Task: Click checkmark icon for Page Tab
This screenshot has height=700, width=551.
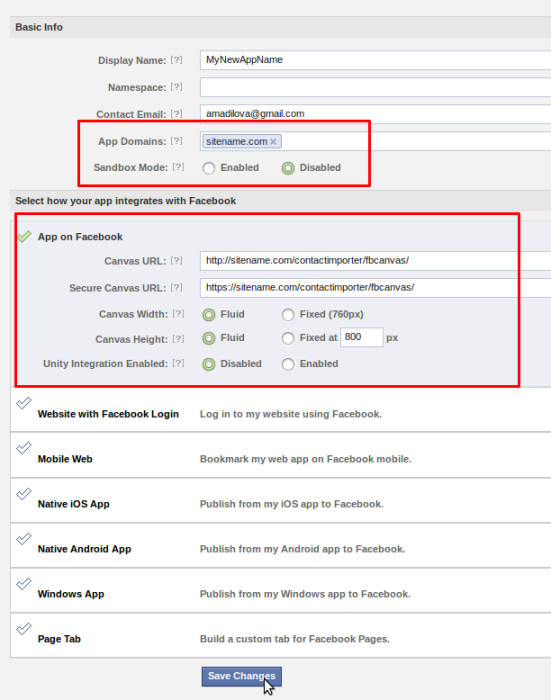Action: (24, 629)
